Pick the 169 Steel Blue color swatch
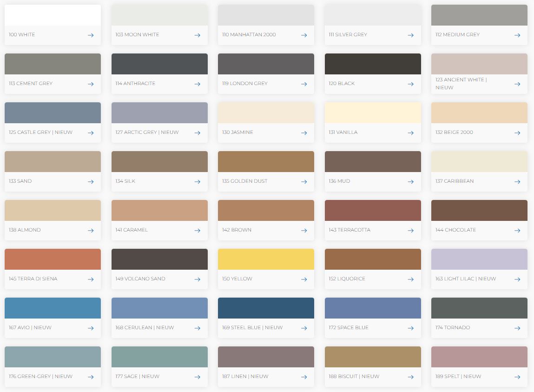This screenshot has width=534, height=392. click(266, 308)
